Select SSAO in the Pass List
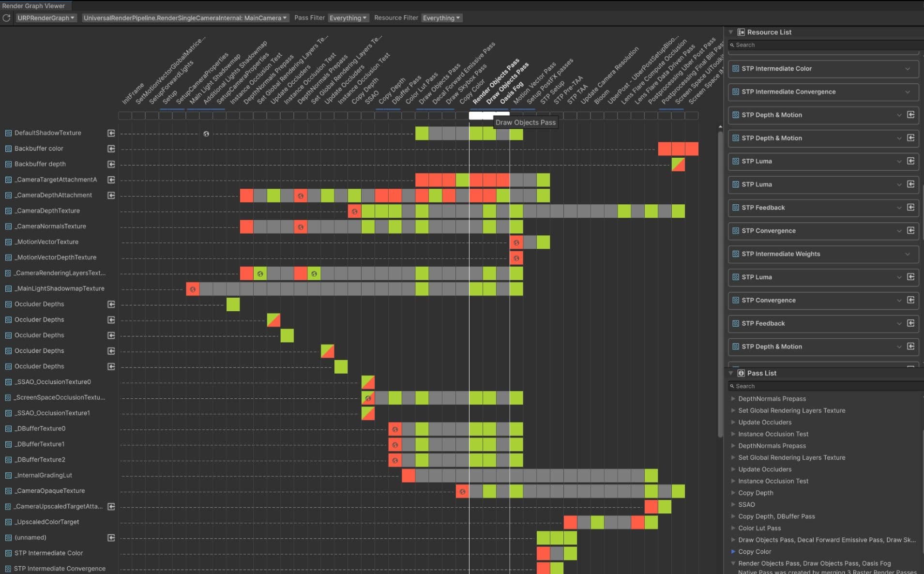The width and height of the screenshot is (924, 574). click(x=748, y=504)
